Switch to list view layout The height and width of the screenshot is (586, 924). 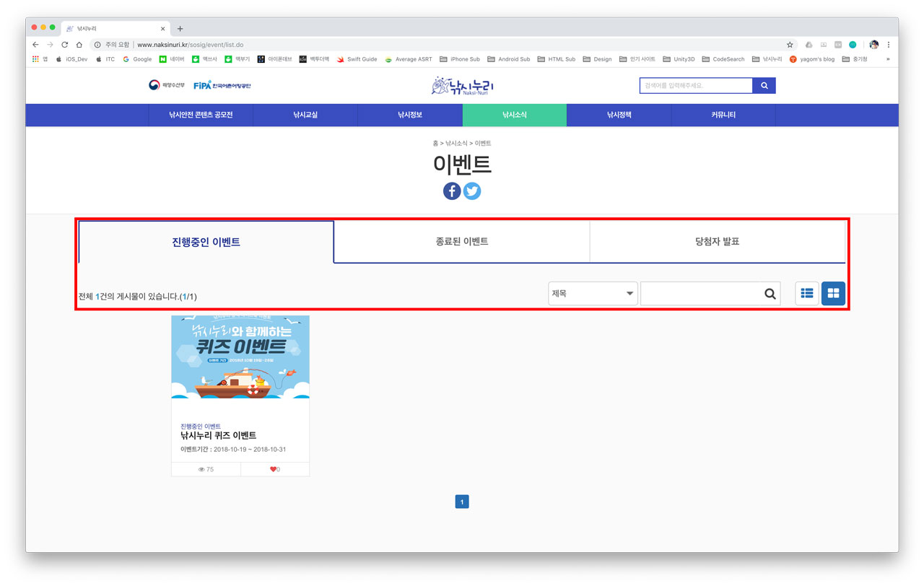tap(807, 294)
